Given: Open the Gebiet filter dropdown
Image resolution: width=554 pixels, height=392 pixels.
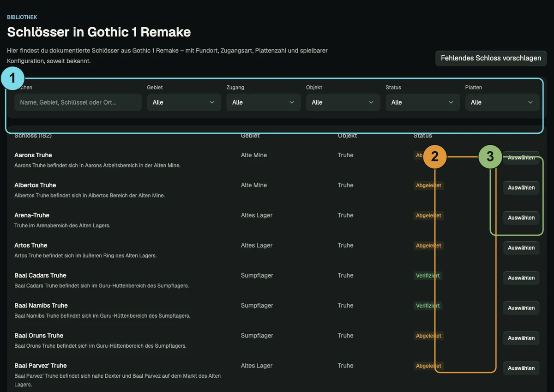Looking at the screenshot, I should click(x=184, y=102).
